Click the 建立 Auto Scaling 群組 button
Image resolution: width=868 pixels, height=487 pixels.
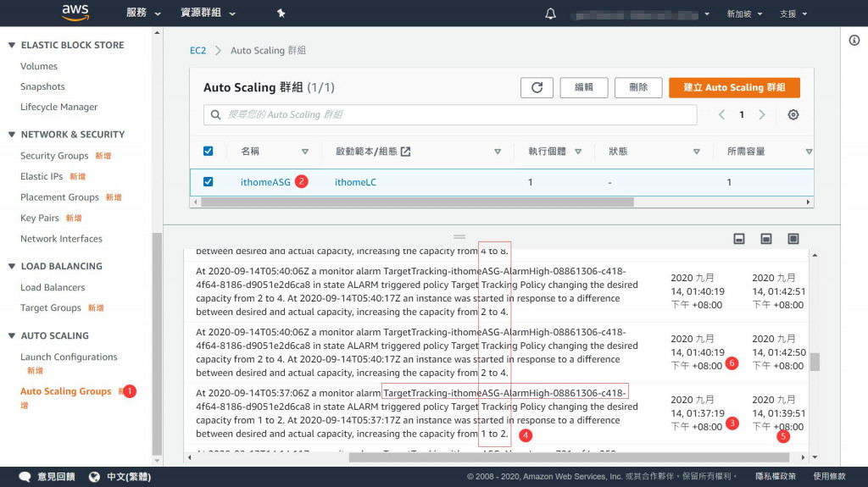(734, 87)
